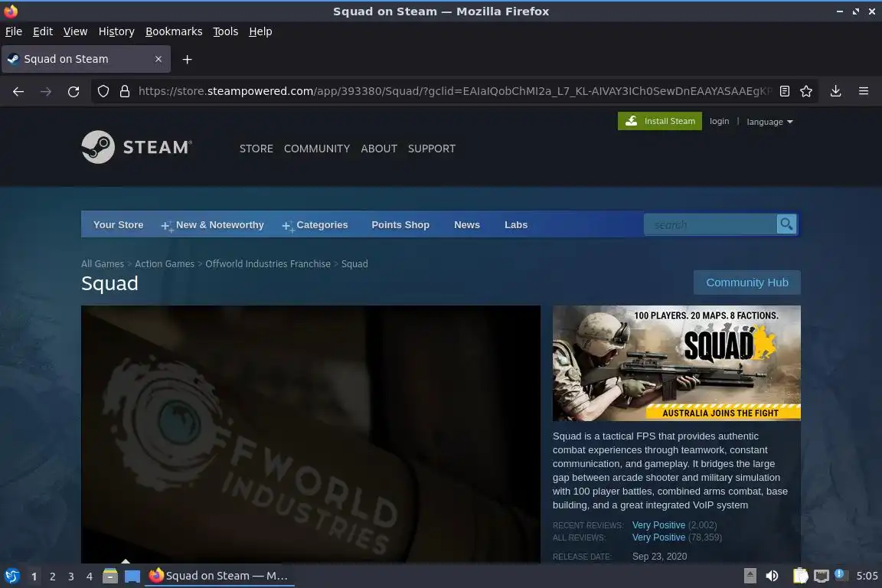Open the Edit menu
Image resolution: width=882 pixels, height=588 pixels.
[43, 31]
